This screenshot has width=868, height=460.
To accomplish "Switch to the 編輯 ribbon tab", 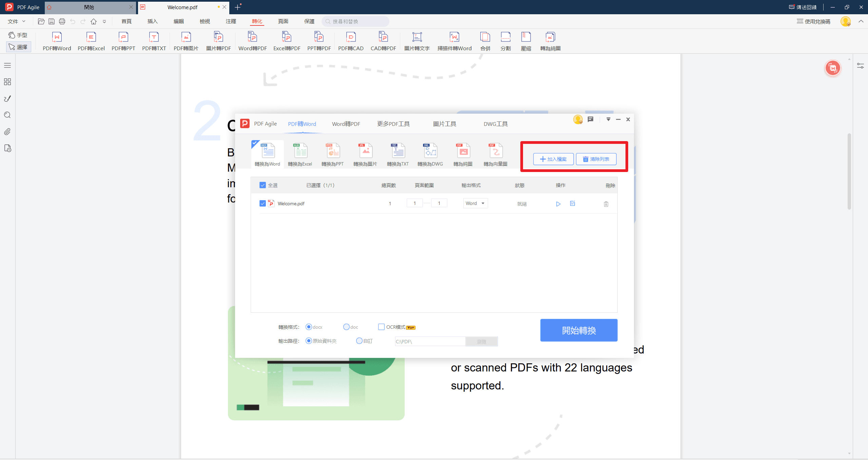I will point(179,21).
